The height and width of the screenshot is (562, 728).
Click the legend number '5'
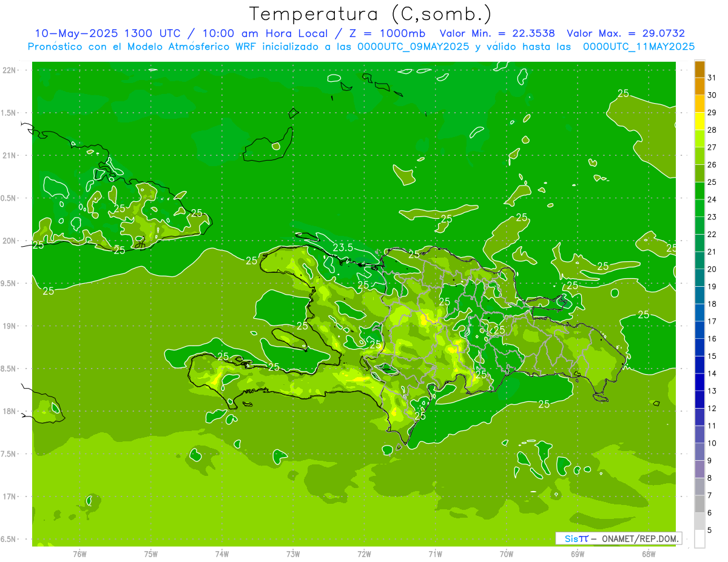coord(710,530)
